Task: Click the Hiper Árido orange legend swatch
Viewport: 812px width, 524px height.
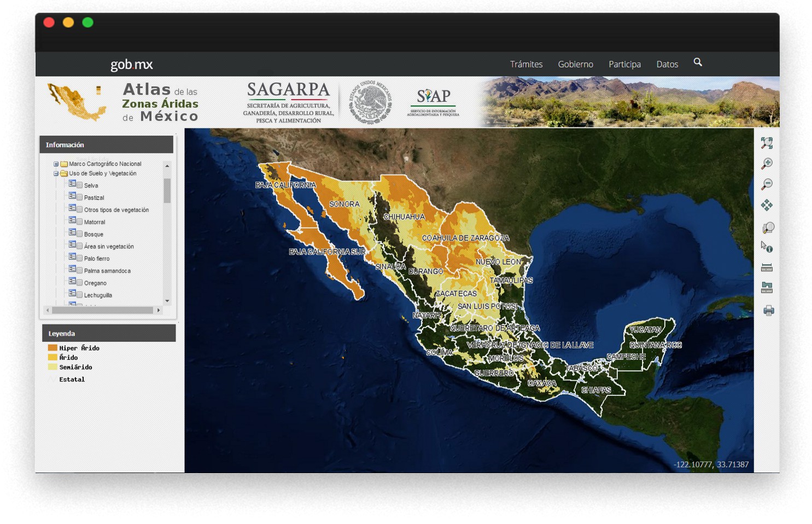Action: 52,348
